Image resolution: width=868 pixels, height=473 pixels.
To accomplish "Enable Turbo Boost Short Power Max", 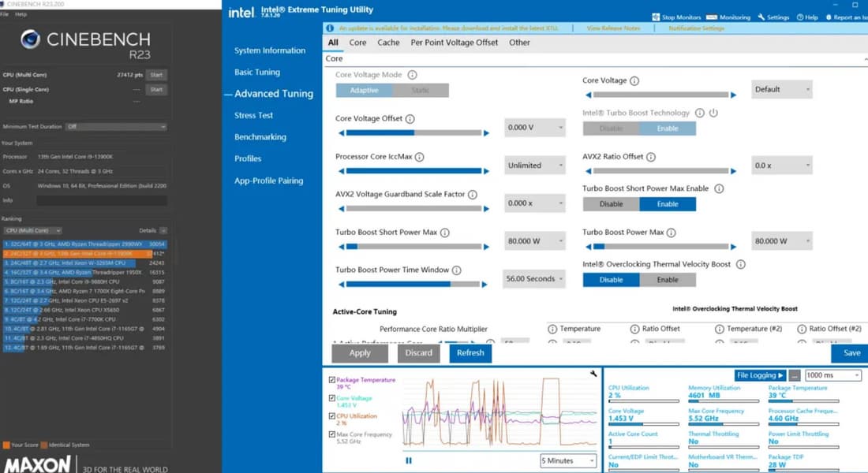I will click(x=668, y=204).
